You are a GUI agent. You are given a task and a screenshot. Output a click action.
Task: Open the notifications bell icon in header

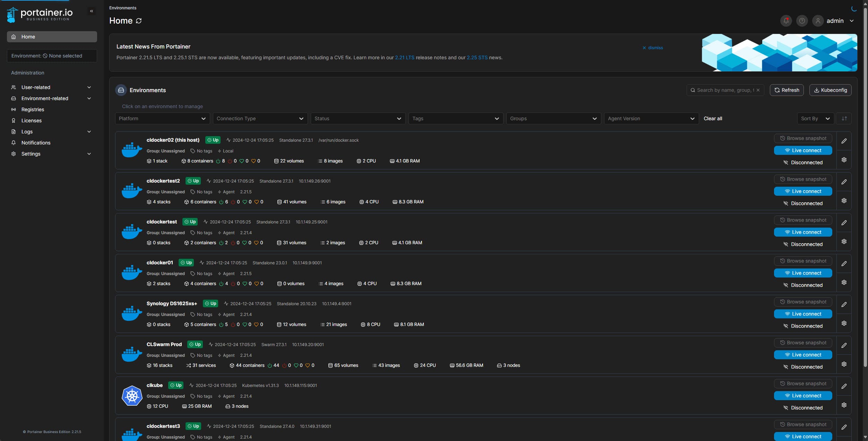pyautogui.click(x=786, y=21)
